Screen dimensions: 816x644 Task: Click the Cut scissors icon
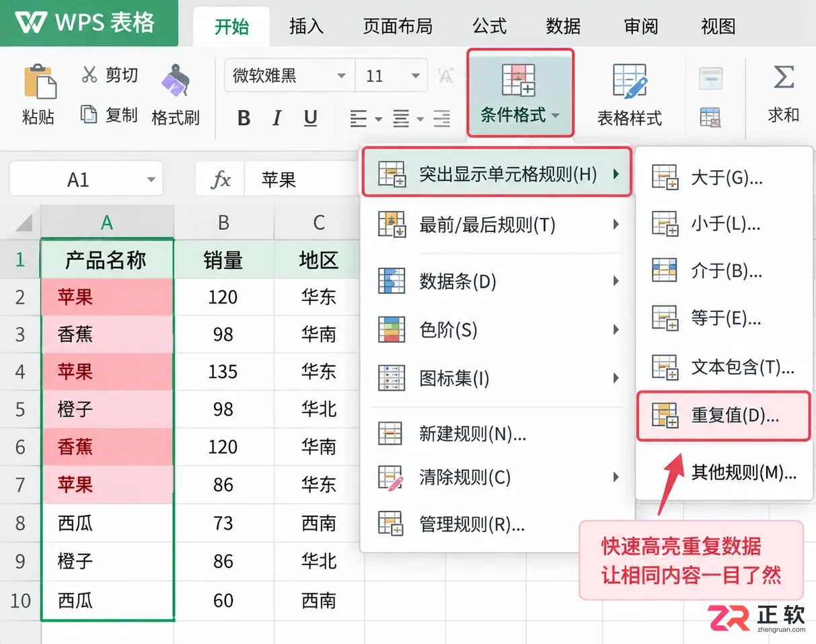pyautogui.click(x=89, y=75)
